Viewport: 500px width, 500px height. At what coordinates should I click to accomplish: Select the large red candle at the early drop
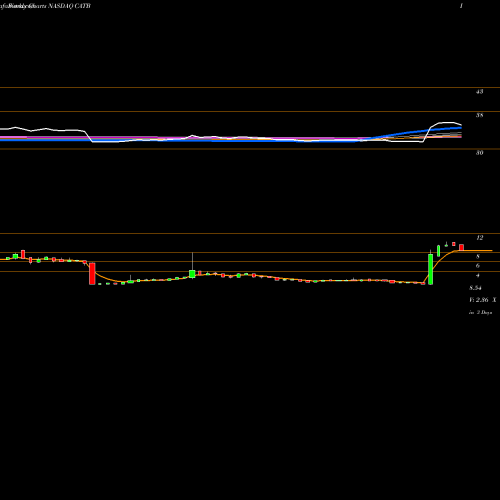coord(92,273)
